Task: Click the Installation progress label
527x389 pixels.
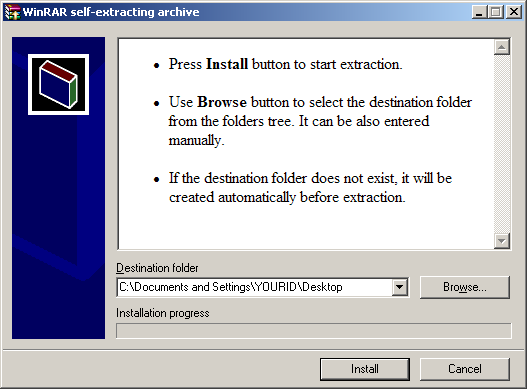Action: pyautogui.click(x=163, y=313)
